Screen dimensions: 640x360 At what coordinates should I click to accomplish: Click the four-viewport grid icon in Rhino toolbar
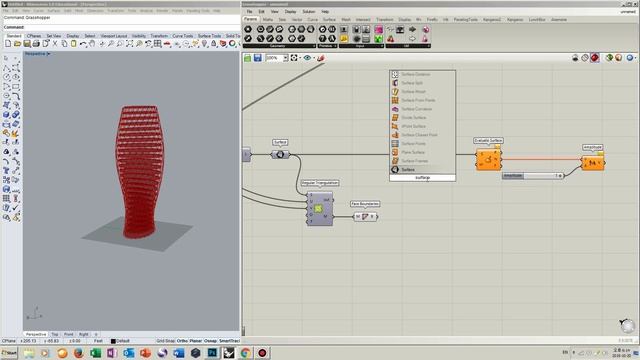[x=158, y=44]
